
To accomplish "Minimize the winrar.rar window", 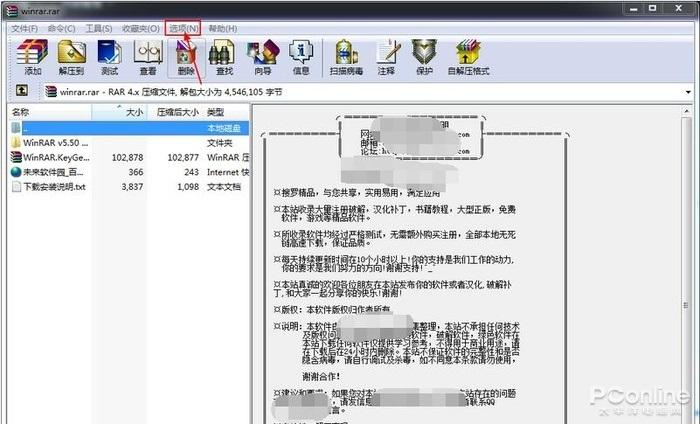I will click(634, 8).
